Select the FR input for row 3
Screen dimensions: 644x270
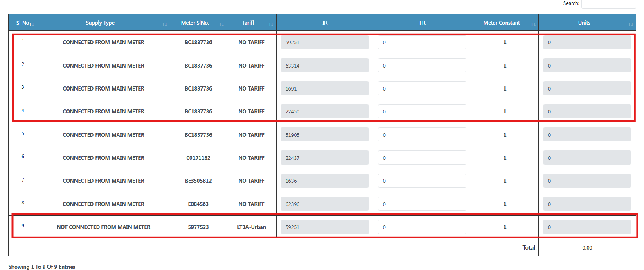click(422, 88)
